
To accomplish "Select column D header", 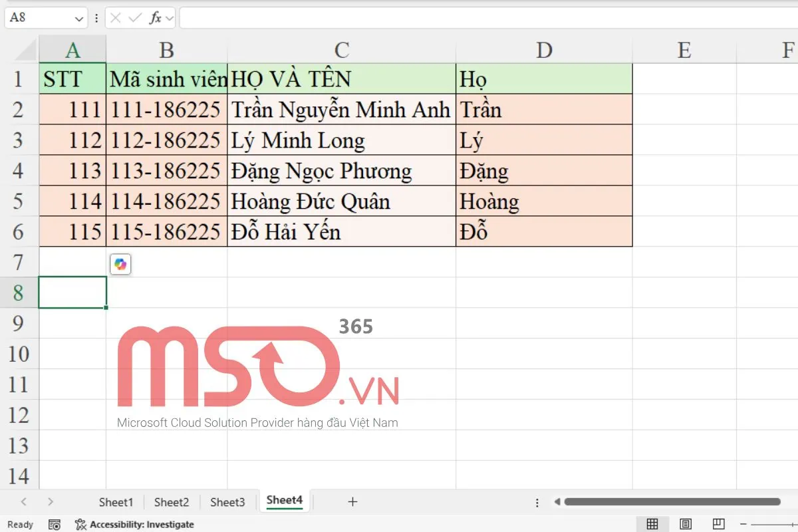I will click(544, 50).
